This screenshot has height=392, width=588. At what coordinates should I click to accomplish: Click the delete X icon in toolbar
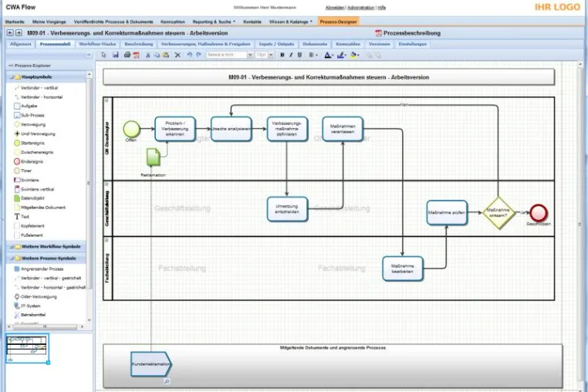(177, 55)
